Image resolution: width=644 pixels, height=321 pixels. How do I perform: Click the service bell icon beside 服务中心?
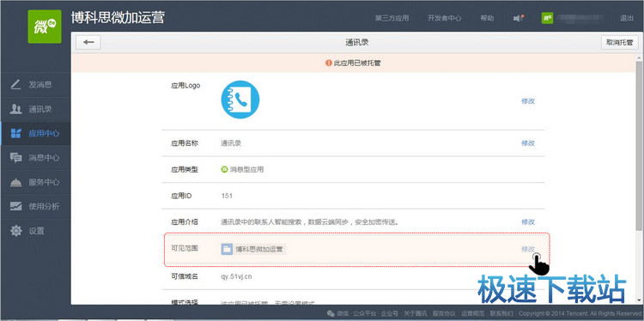tap(15, 182)
